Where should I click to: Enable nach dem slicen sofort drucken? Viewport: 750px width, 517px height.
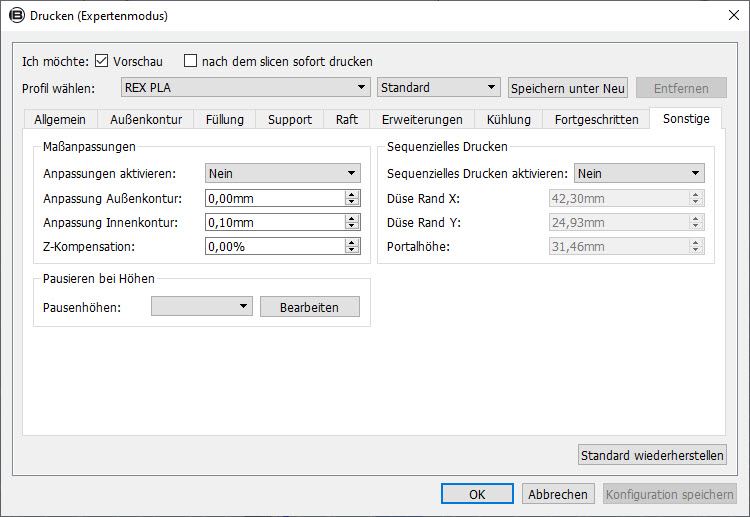pyautogui.click(x=190, y=61)
